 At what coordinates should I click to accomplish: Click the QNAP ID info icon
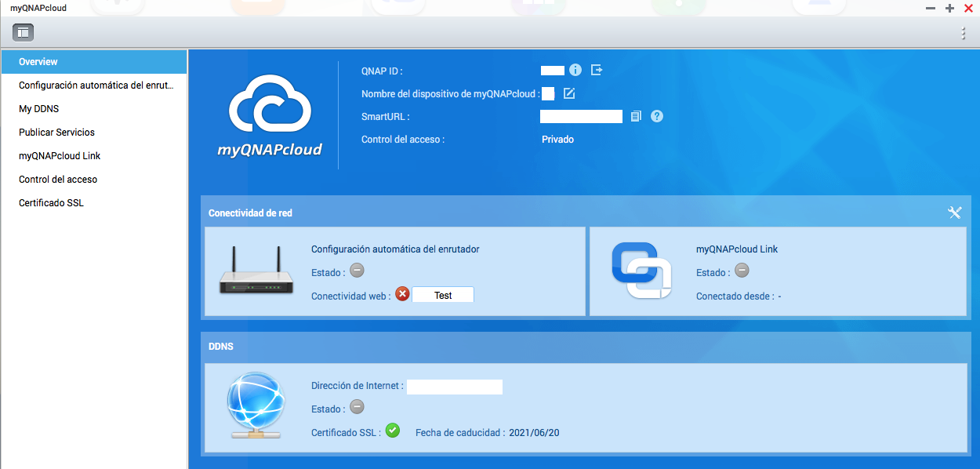tap(575, 70)
